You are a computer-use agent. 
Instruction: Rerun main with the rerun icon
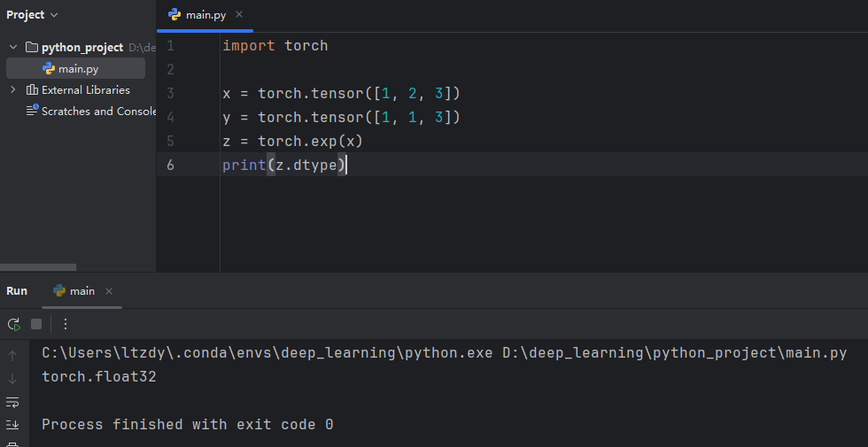14,324
